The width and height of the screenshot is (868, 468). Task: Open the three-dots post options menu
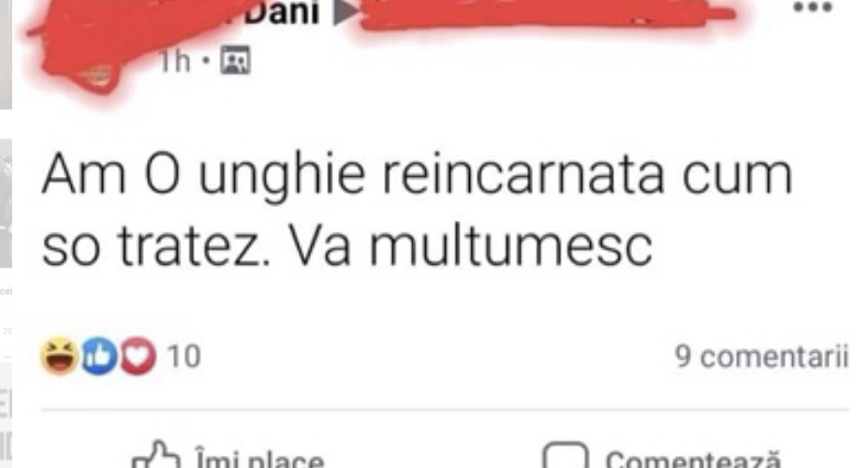(813, 7)
